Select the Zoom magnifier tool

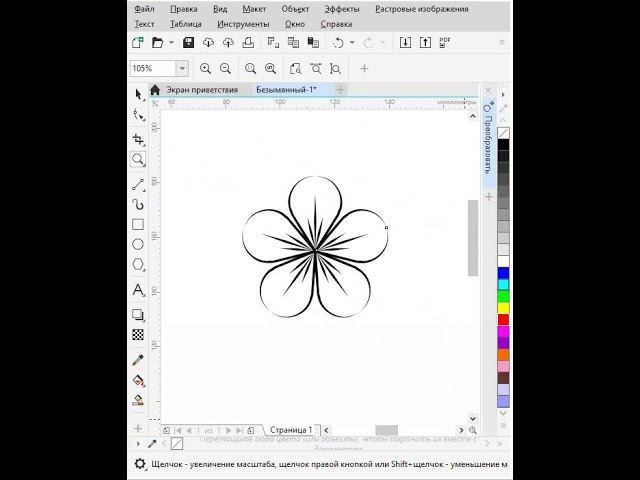(x=138, y=159)
